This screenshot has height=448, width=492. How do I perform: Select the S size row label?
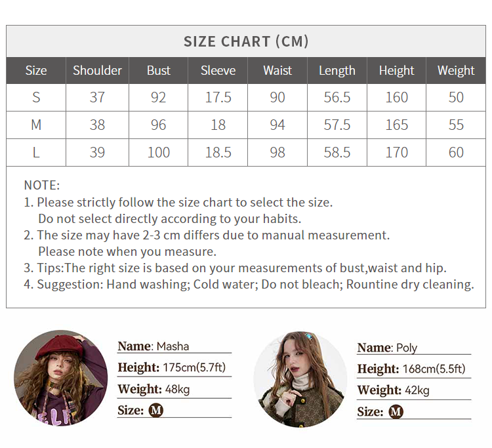click(36, 97)
